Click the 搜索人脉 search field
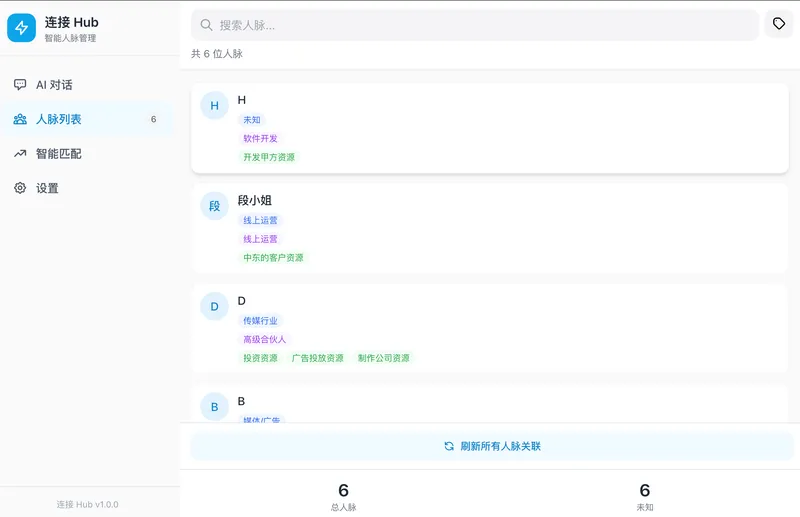Screen dimensions: 800x517 click(x=475, y=25)
